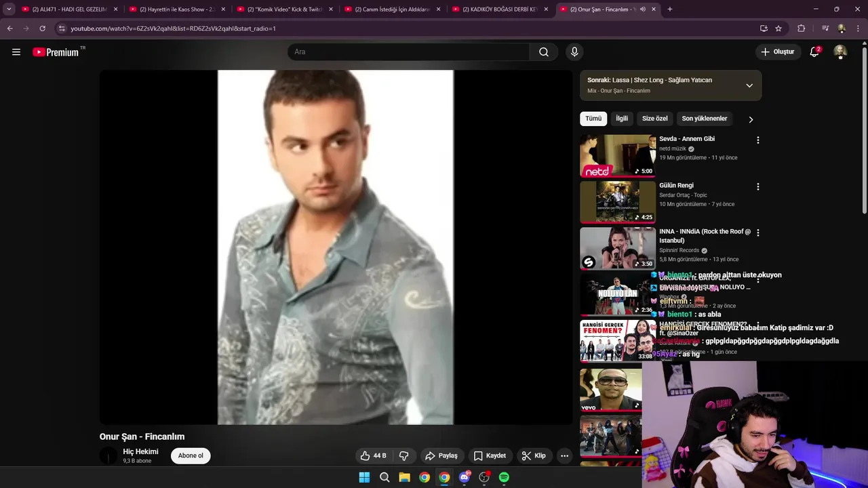Viewport: 868px width, 488px height.
Task: Click the Paylaş share button
Action: pyautogui.click(x=441, y=455)
